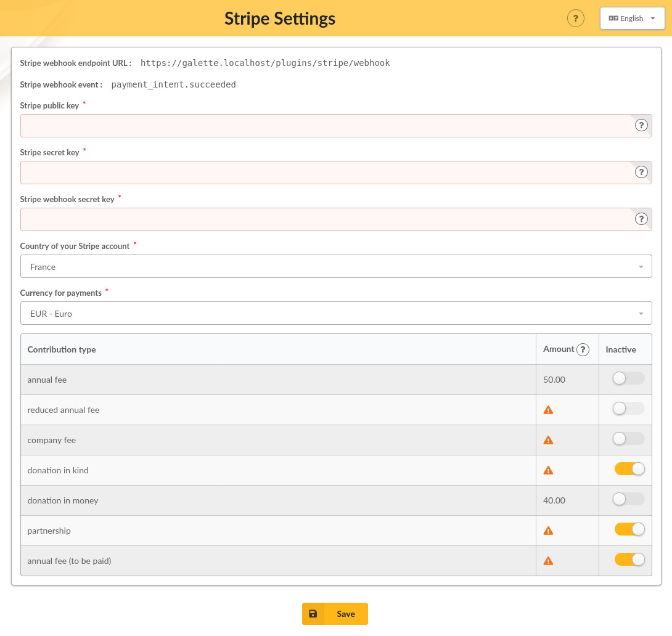Click the 'Stripe webhook secret key' label

click(x=67, y=199)
